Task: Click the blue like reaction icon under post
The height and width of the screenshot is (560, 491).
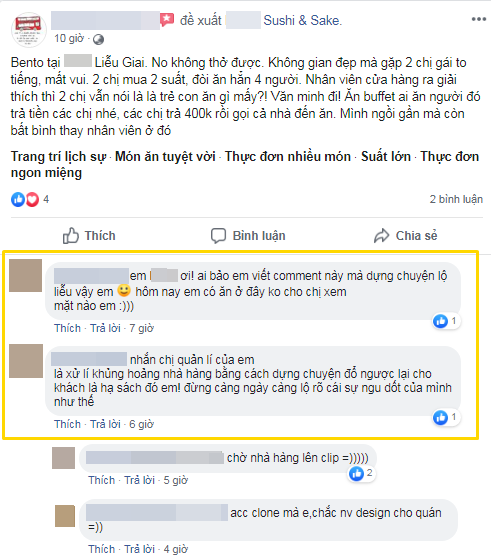Action: (x=17, y=199)
